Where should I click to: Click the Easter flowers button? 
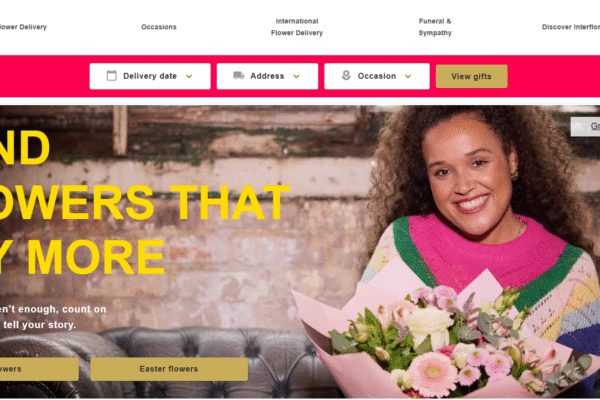tap(169, 369)
